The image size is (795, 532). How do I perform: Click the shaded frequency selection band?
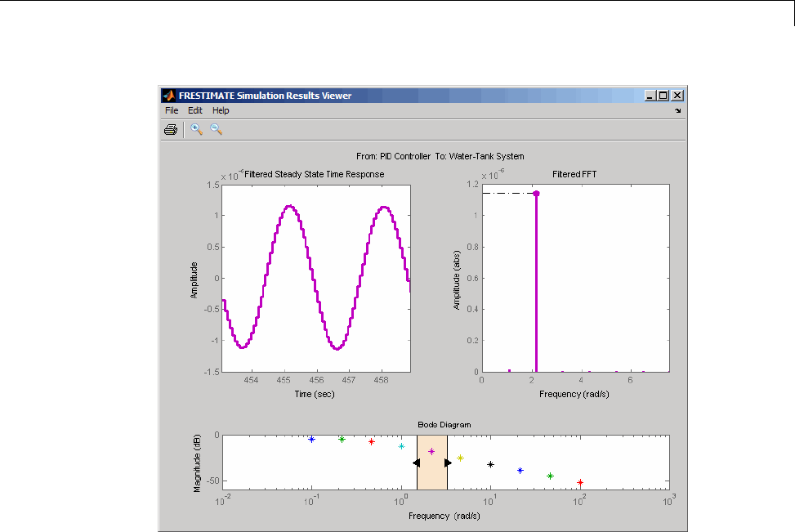point(432,463)
